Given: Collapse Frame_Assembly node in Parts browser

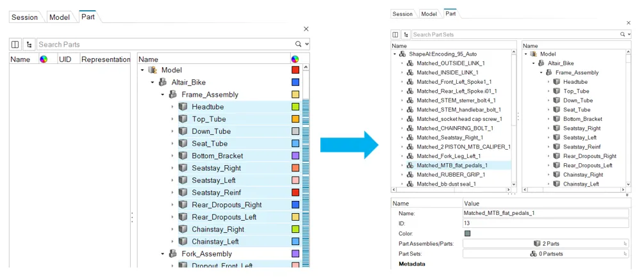Looking at the screenshot, I should coord(163,95).
